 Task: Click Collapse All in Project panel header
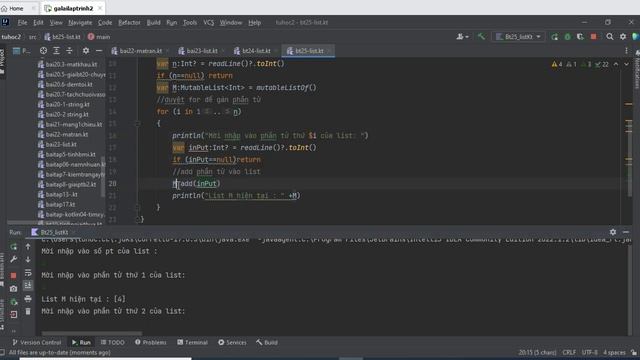click(x=69, y=51)
